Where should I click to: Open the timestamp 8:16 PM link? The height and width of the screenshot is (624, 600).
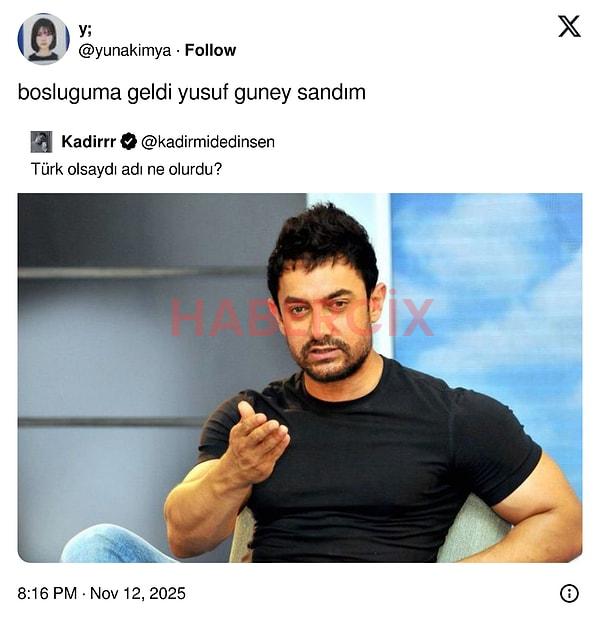[47, 593]
